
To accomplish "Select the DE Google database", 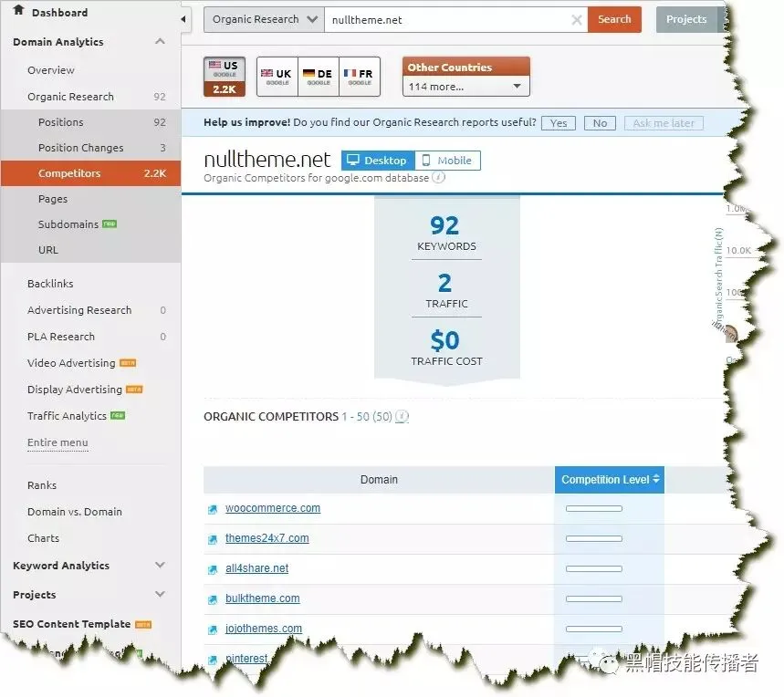I will coord(318,77).
